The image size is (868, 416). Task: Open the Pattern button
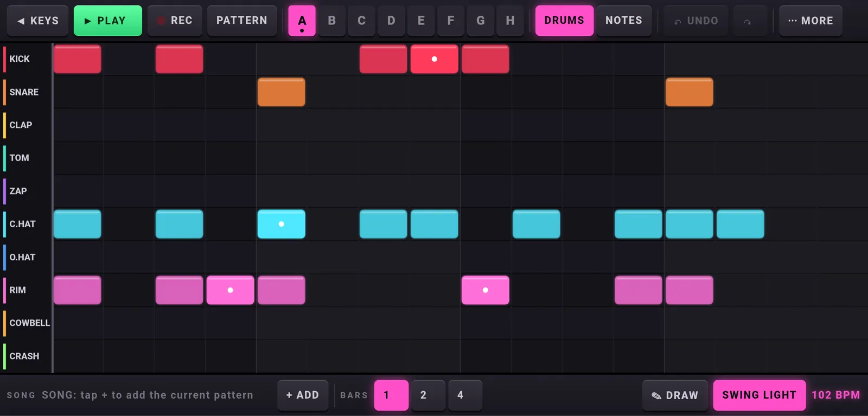(x=242, y=21)
